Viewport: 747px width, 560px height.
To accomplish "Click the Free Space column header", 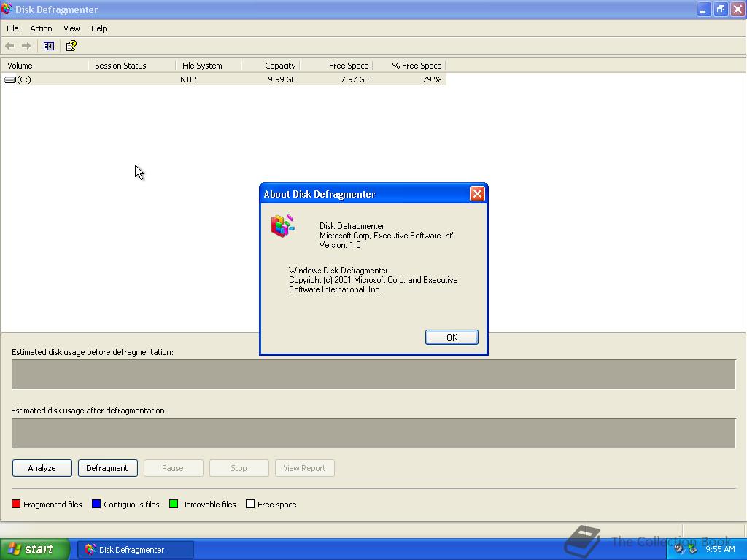I will (336, 66).
